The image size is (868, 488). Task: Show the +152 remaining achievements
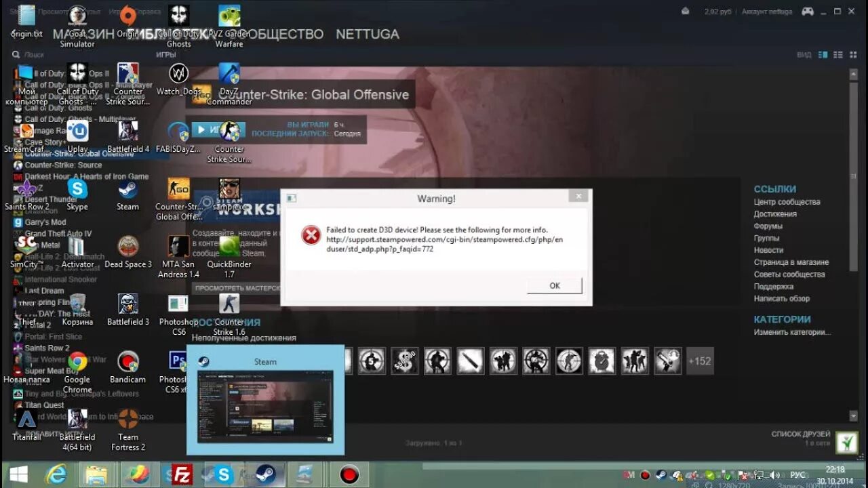(700, 361)
